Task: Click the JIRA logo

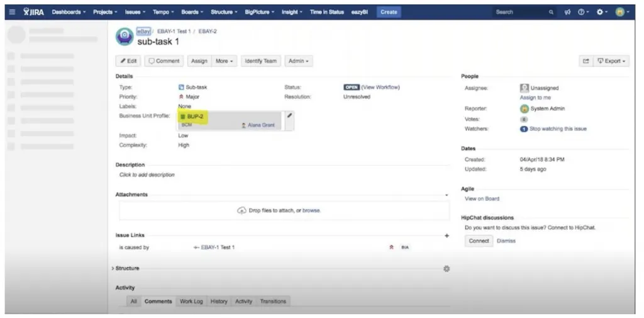Action: [33, 12]
